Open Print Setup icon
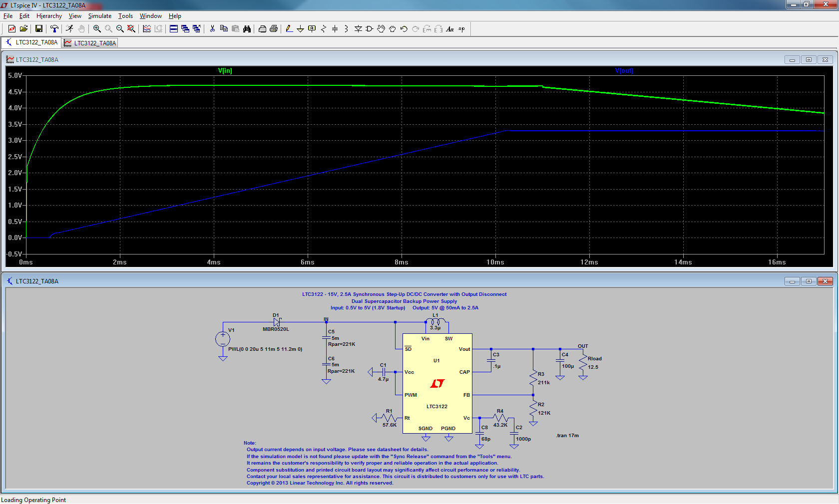The height and width of the screenshot is (504, 839). 262,29
